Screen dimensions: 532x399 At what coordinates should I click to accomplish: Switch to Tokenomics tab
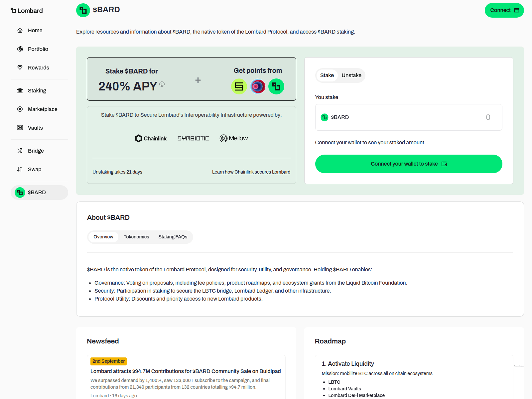(136, 237)
